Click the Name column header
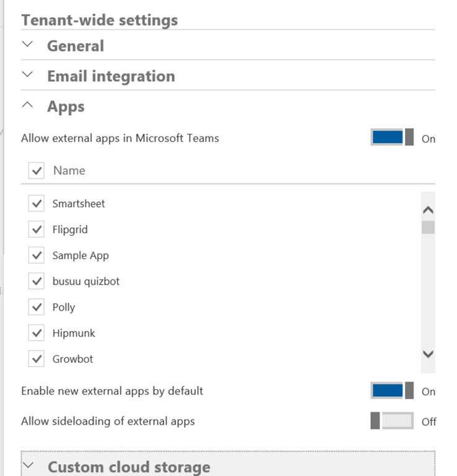 coord(69,170)
